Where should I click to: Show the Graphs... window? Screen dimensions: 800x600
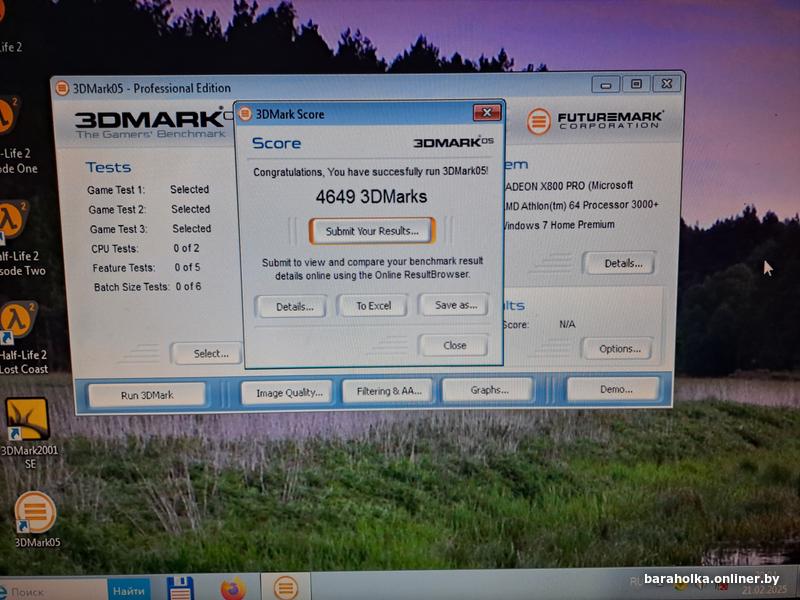[x=489, y=390]
